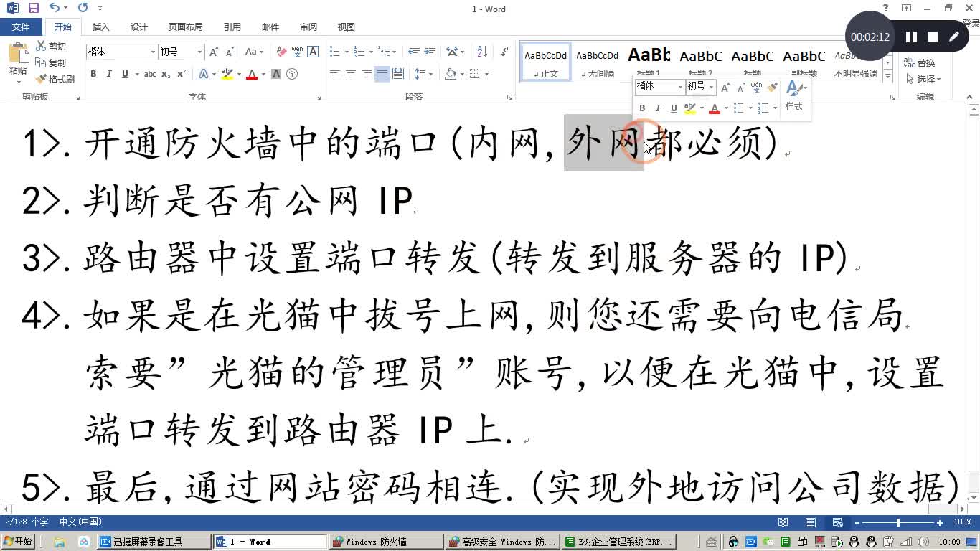Image resolution: width=980 pixels, height=551 pixels.
Task: Apply bold formatting in the Font group
Action: 93,73
